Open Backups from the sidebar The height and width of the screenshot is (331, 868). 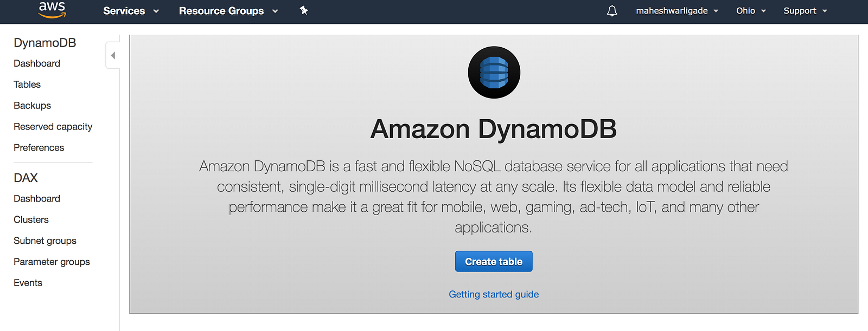(33, 106)
